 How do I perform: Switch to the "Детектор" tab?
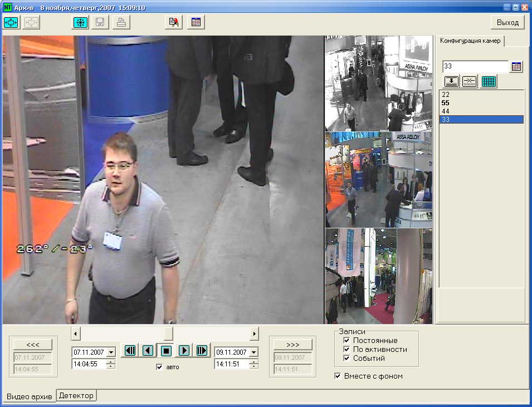(76, 395)
